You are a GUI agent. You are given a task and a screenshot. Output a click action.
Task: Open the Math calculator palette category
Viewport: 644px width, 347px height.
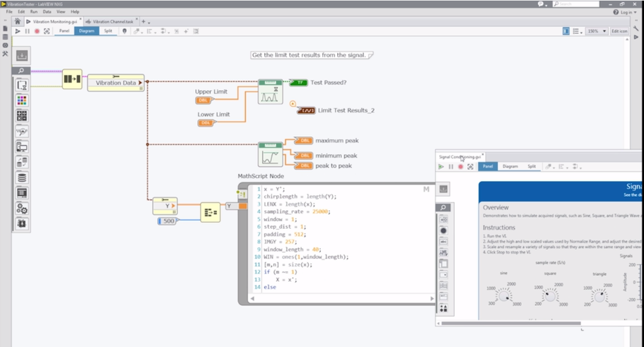click(22, 116)
